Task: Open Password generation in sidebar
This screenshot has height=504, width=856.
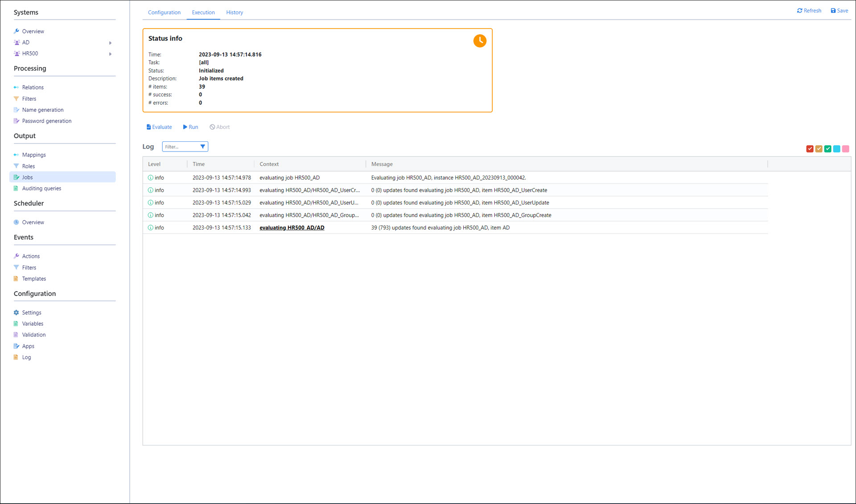Action: pyautogui.click(x=46, y=121)
